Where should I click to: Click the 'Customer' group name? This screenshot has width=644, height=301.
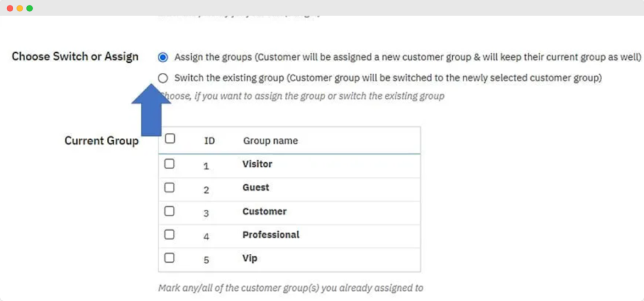264,211
